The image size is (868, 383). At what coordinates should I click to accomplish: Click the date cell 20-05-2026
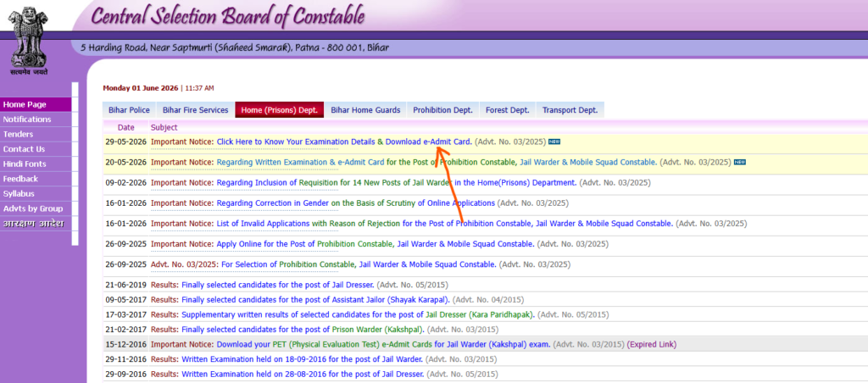click(126, 162)
